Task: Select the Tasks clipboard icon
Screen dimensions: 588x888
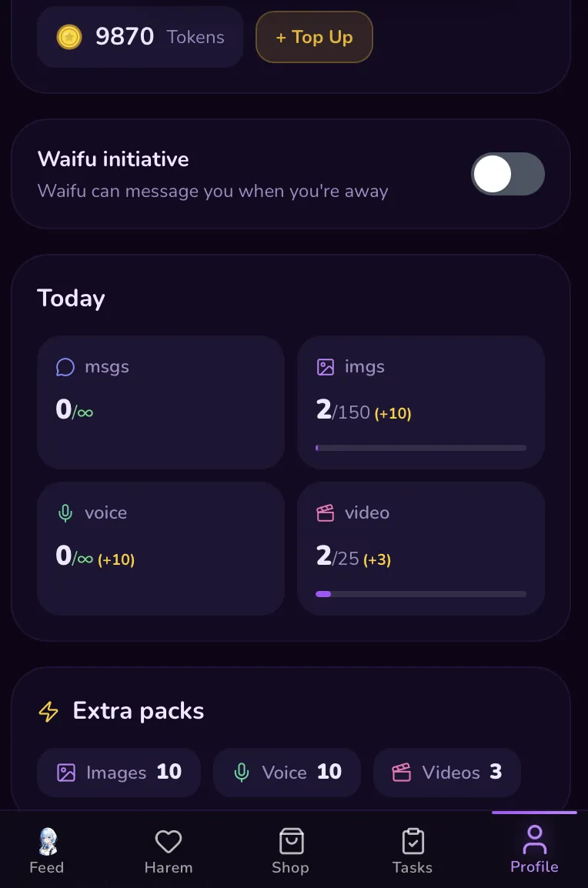Action: click(412, 841)
